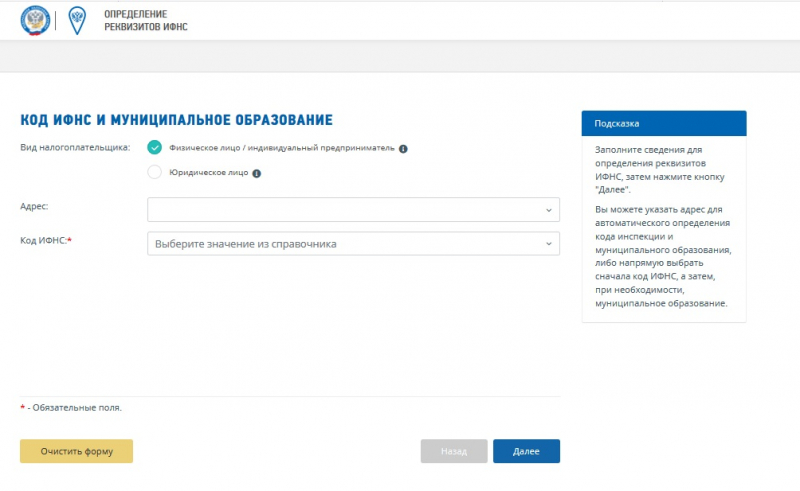Click the Код ИФНС и муниципальное образование heading
Screen dimensions: 800x491
[176, 120]
